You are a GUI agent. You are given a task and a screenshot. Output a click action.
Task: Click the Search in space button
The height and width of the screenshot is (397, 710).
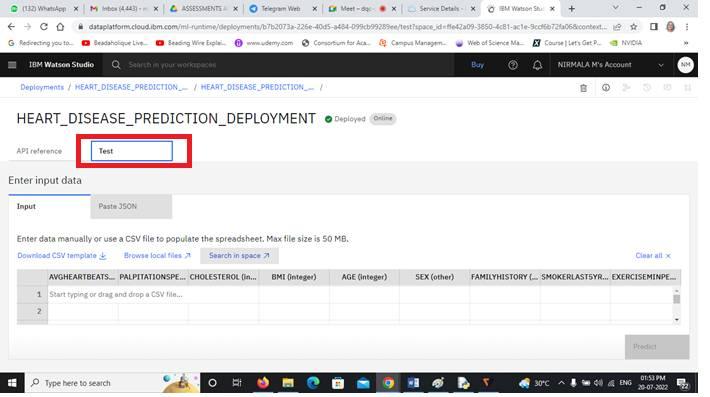[x=239, y=256]
